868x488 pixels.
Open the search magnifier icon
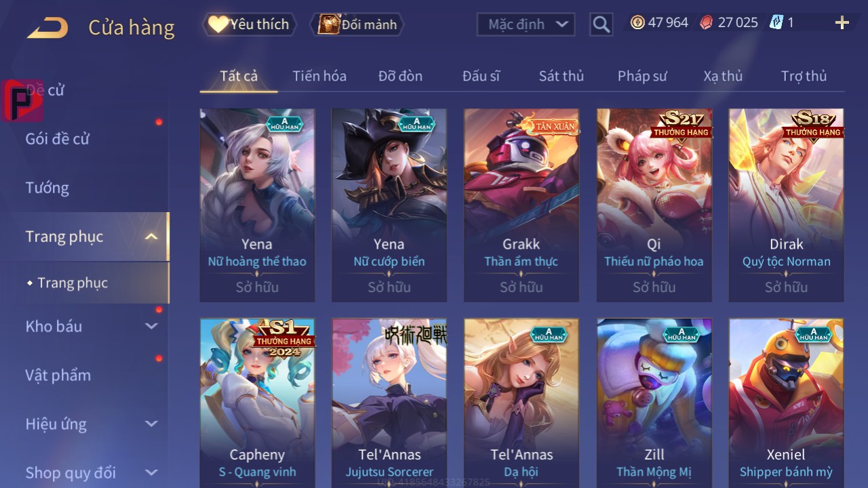pos(601,25)
